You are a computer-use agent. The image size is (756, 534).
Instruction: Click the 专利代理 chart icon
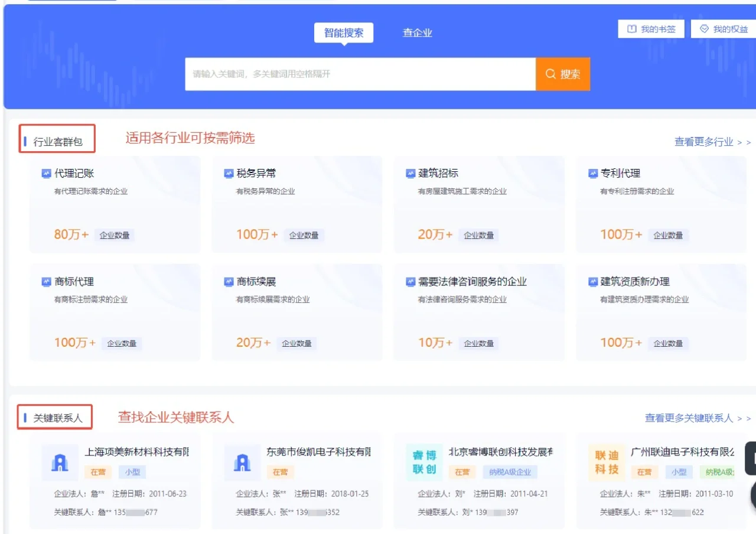[x=592, y=172]
